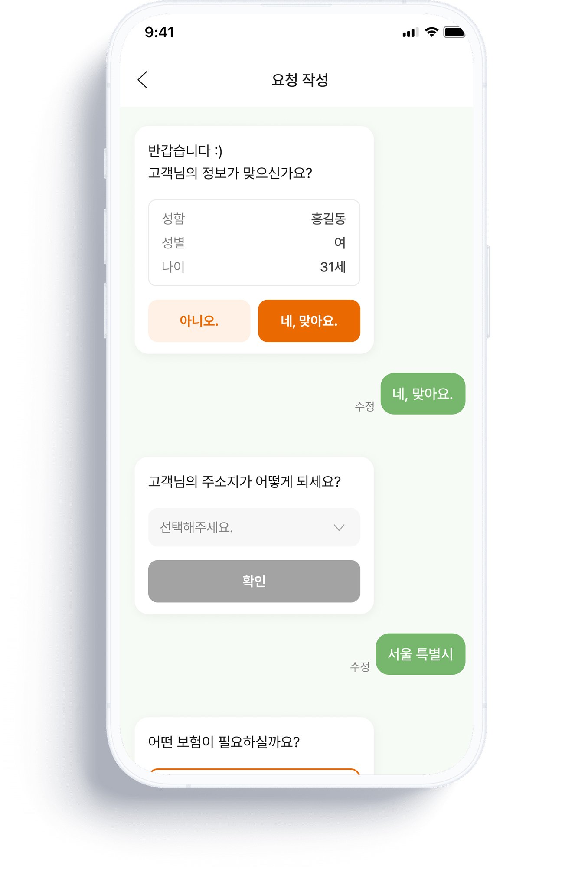Tap the green 네, 맞아요 reply bubble

[423, 394]
